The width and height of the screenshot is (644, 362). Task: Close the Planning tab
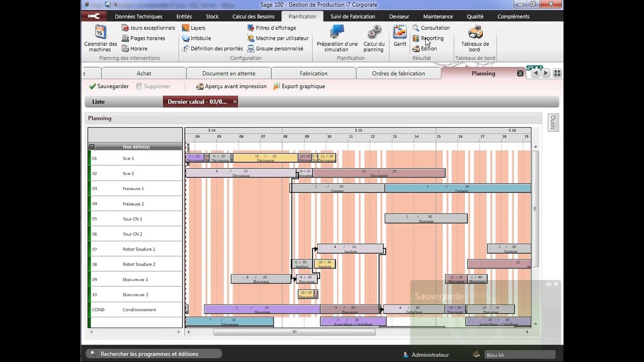pos(520,73)
